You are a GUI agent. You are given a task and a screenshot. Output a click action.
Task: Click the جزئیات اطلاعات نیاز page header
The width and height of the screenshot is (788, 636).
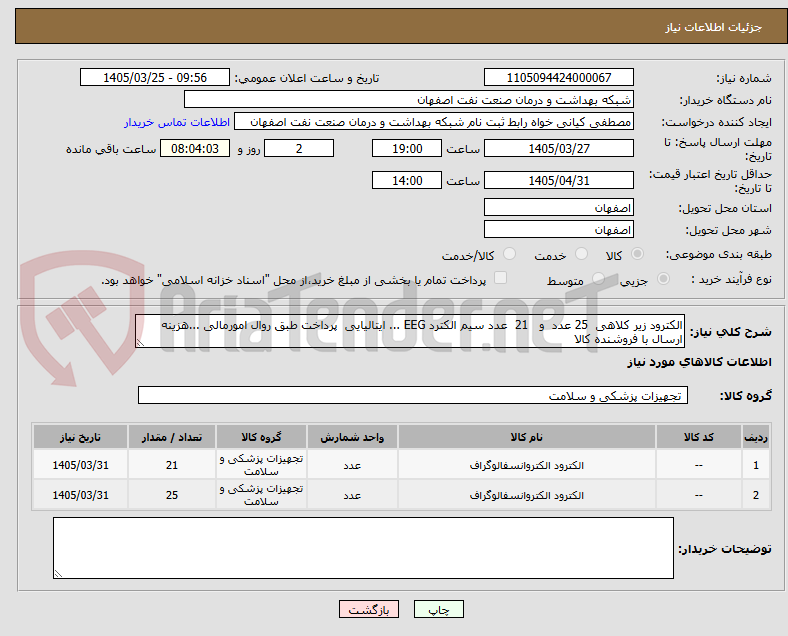point(713,27)
